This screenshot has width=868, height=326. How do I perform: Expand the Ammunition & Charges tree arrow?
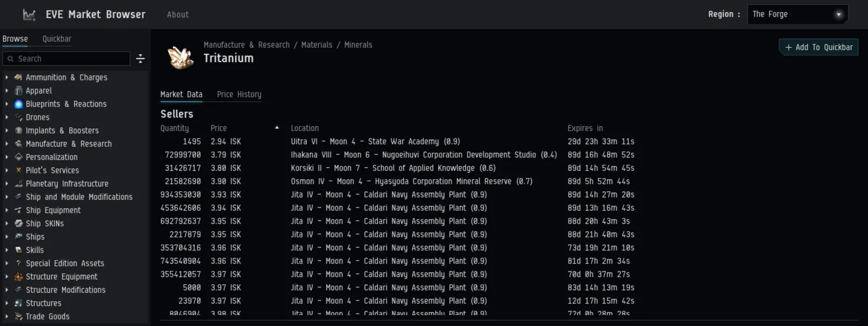(x=7, y=77)
